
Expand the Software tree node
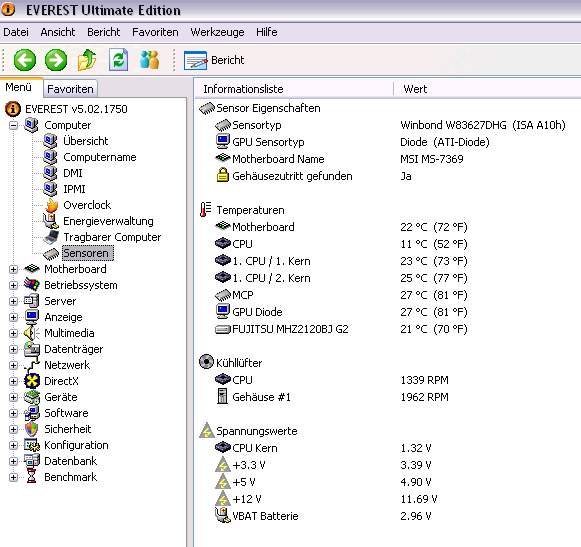pyautogui.click(x=13, y=413)
